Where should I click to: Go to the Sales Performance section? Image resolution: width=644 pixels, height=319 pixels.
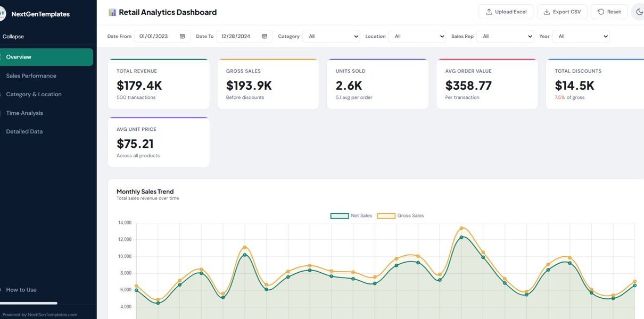[31, 76]
